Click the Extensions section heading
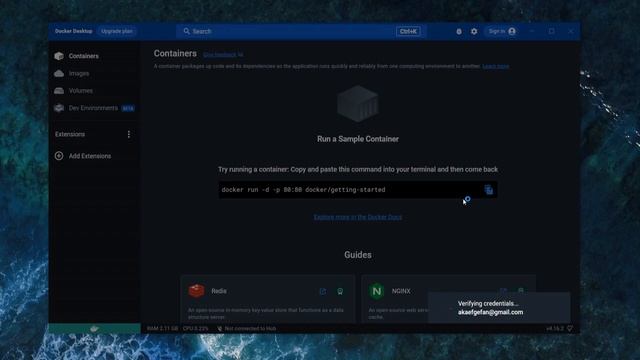The height and width of the screenshot is (360, 640). pos(70,134)
